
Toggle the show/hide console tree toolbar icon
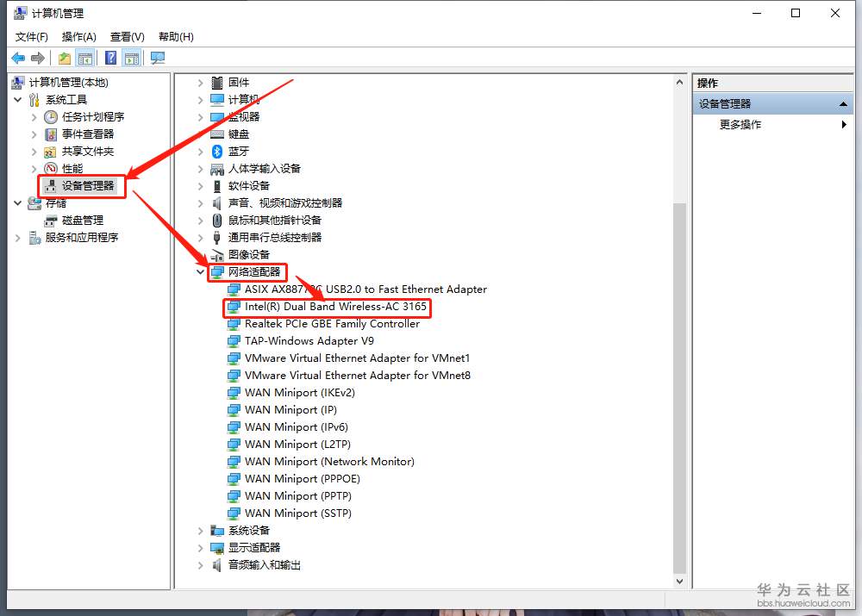[x=85, y=58]
